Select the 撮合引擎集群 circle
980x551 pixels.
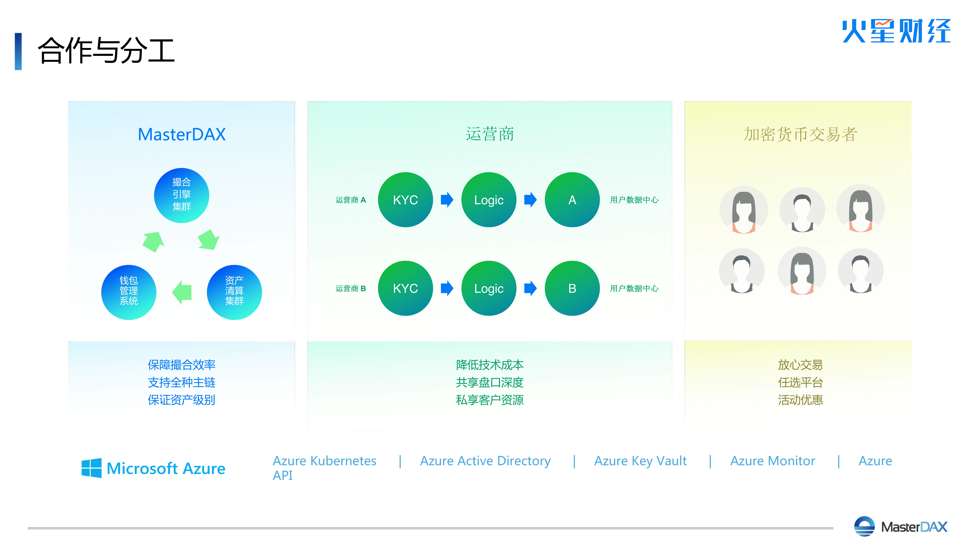pos(182,195)
